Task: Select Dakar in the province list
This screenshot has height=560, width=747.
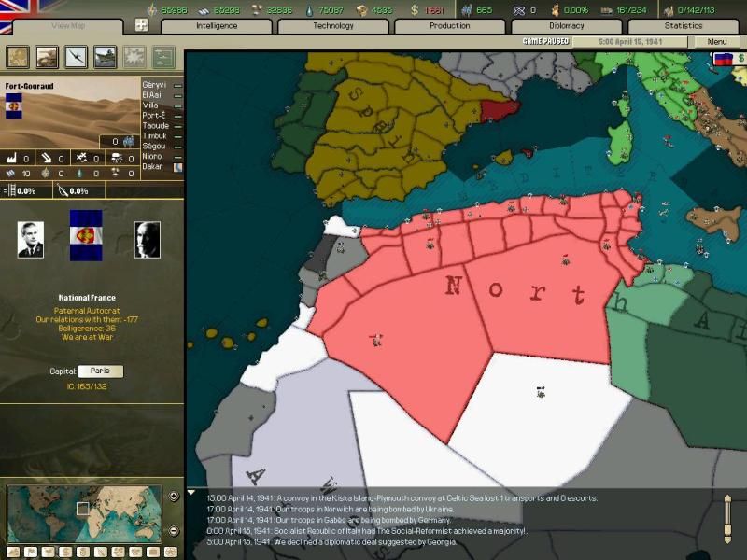Action: (152, 167)
